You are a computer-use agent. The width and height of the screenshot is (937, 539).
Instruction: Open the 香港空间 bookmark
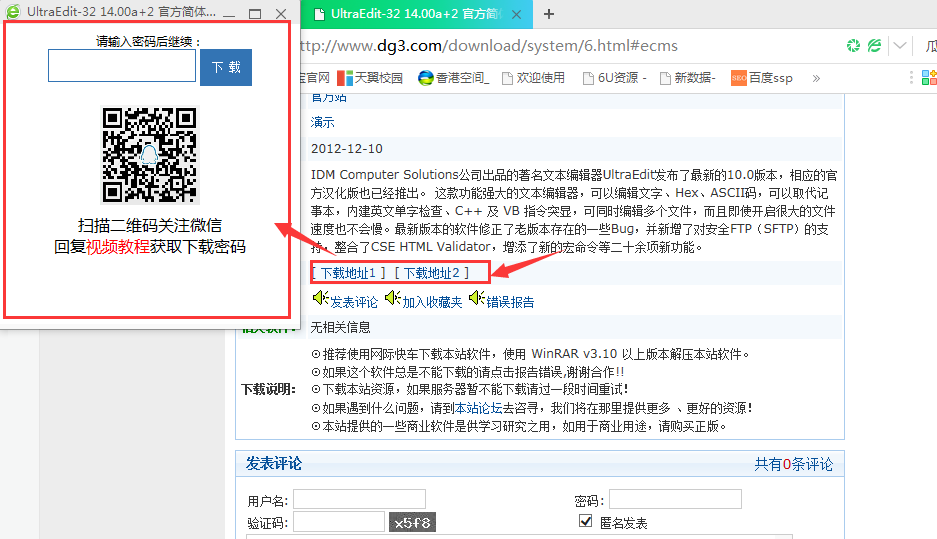454,78
